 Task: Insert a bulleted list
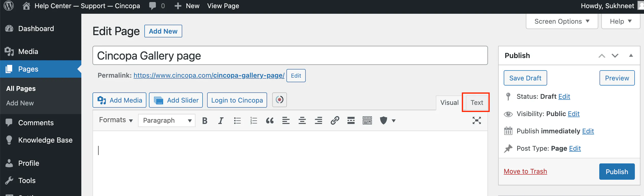tap(237, 120)
